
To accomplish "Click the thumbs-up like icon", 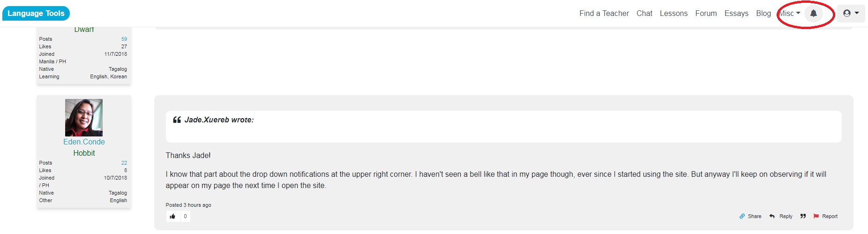I will tap(172, 216).
